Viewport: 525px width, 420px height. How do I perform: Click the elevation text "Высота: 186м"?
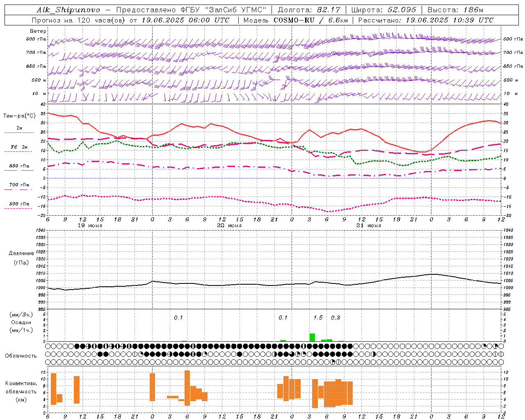click(456, 10)
